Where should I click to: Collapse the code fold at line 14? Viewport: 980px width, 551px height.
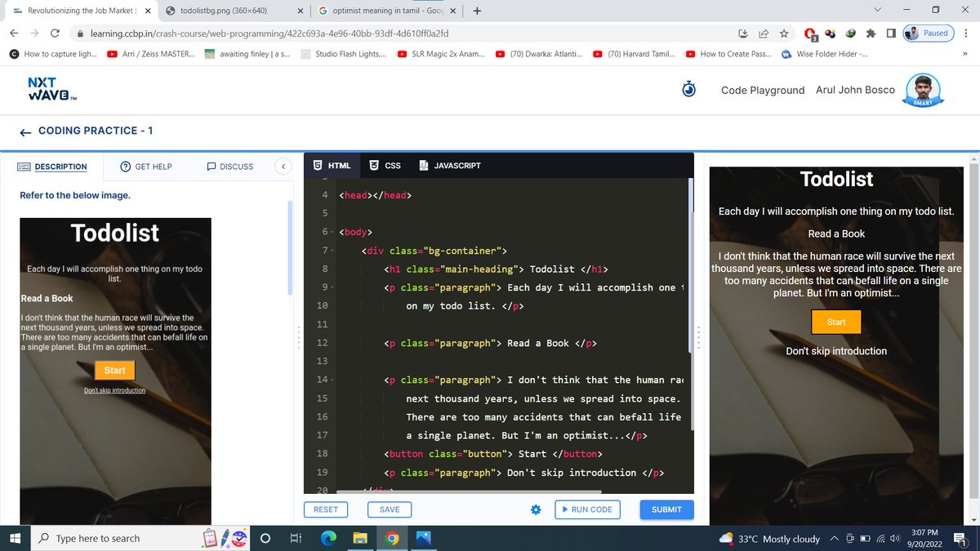pyautogui.click(x=334, y=380)
